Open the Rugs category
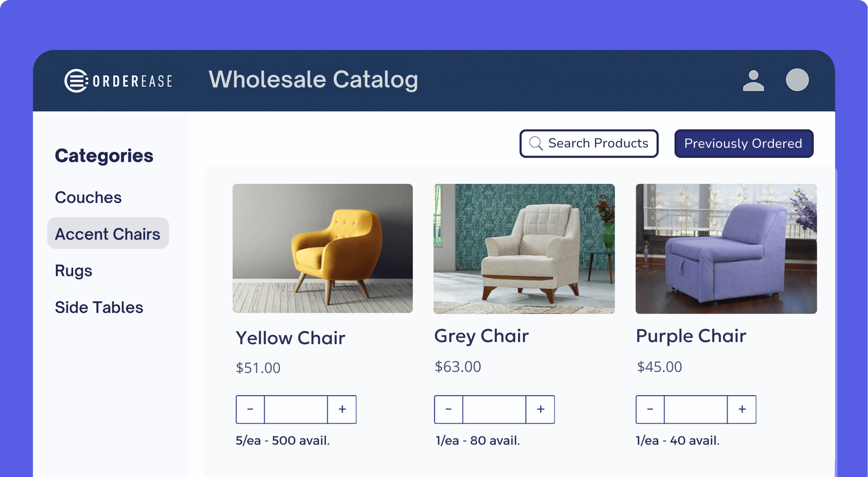Screen dimensions: 868x477 point(73,271)
